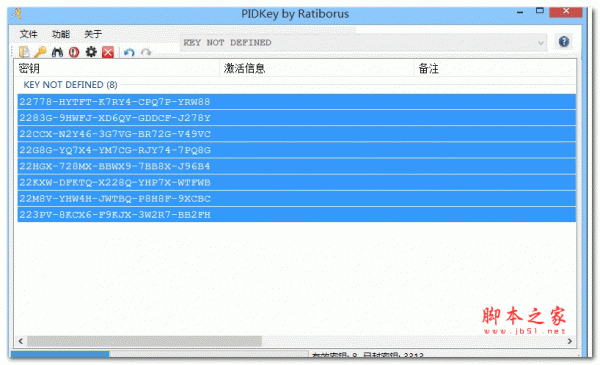Image resolution: width=600 pixels, height=365 pixels.
Task: Click the binoculars search icon
Action: point(57,52)
